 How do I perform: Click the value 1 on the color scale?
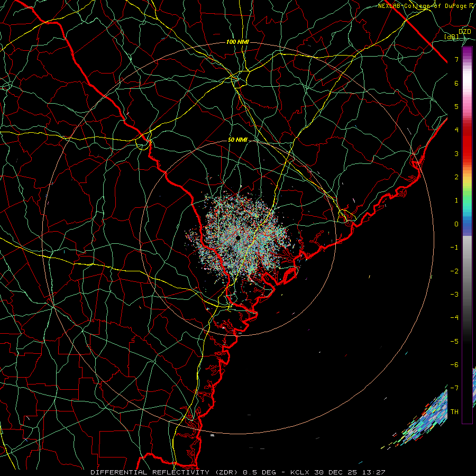tap(456, 200)
